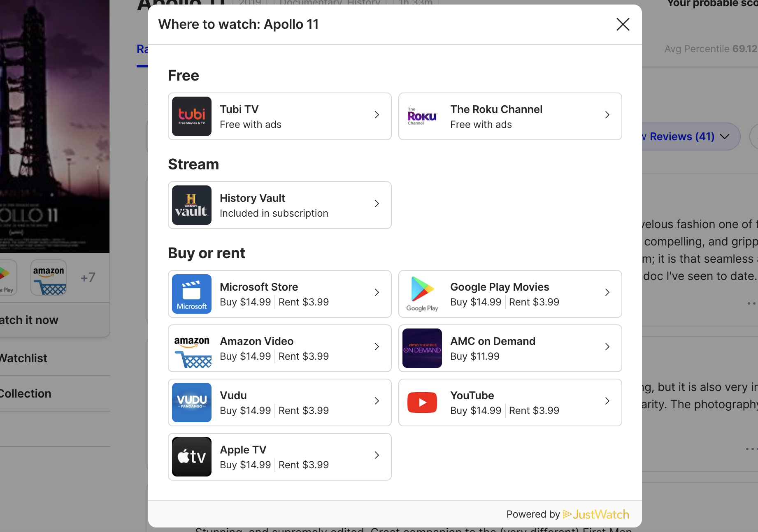
Task: Click The Roku Channel logo icon
Action: click(422, 116)
